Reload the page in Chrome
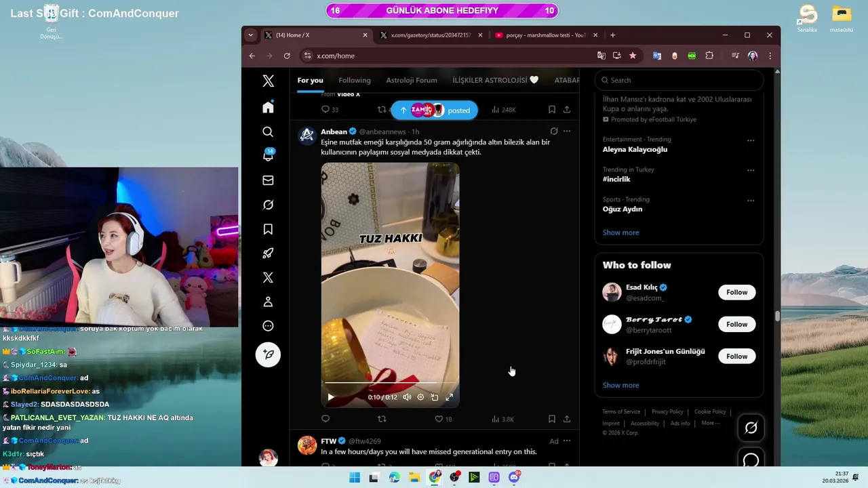868x488 pixels. click(x=287, y=56)
